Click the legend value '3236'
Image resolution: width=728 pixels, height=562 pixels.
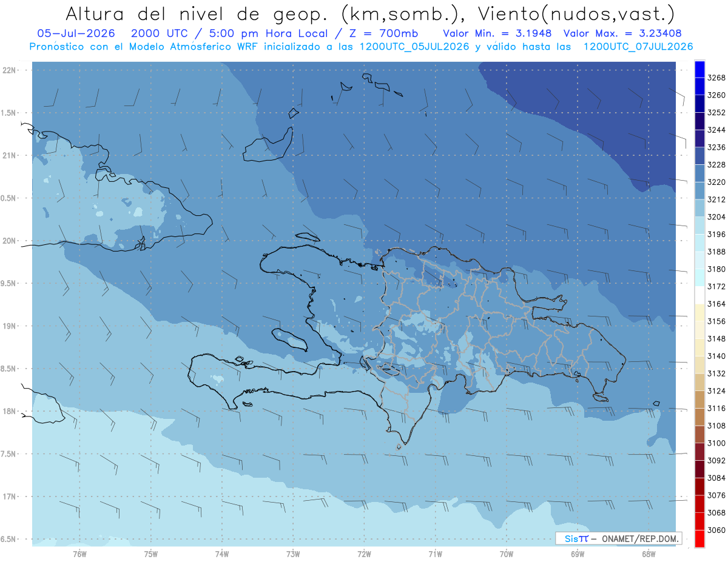click(716, 147)
